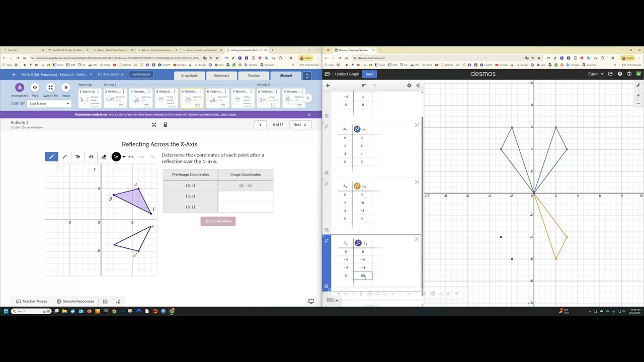The image size is (644, 362).
Task: Pause the class activity
Action: pos(65,87)
